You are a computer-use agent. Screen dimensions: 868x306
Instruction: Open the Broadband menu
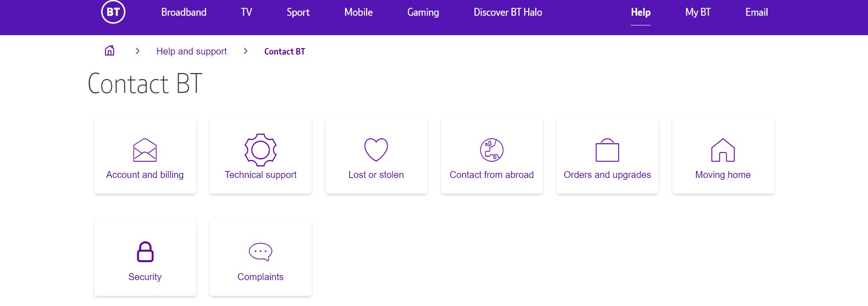point(184,12)
